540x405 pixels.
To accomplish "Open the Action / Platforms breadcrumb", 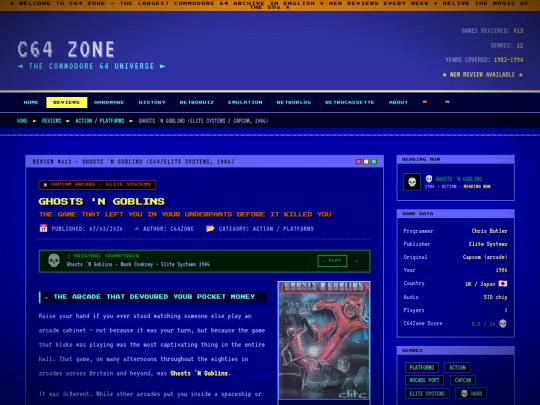I will tap(100, 121).
